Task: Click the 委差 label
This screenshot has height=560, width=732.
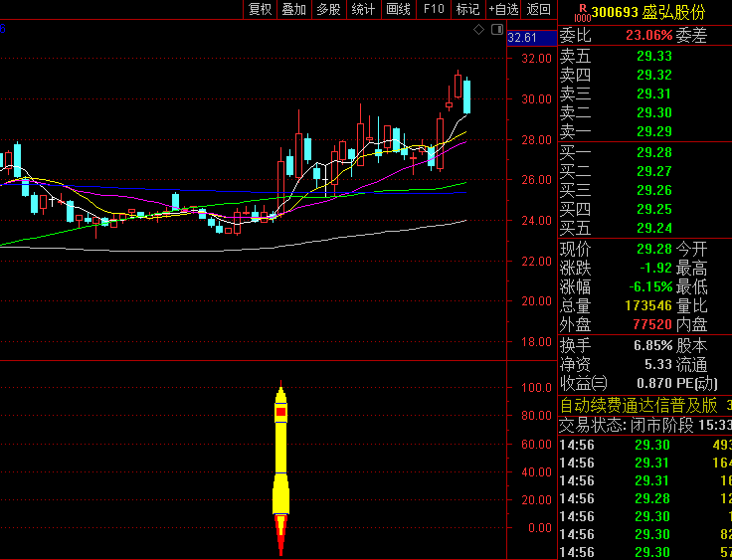Action: [x=691, y=36]
